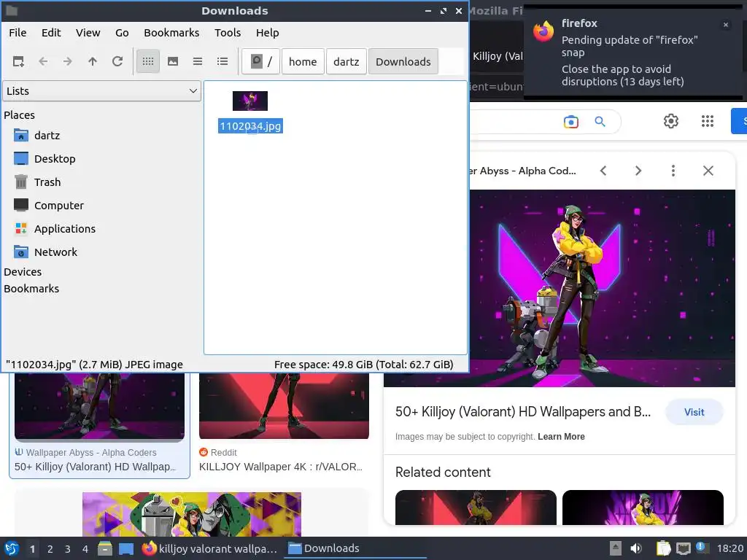Show previous image in preview panel
Viewport: 747px width, 560px height.
[603, 171]
